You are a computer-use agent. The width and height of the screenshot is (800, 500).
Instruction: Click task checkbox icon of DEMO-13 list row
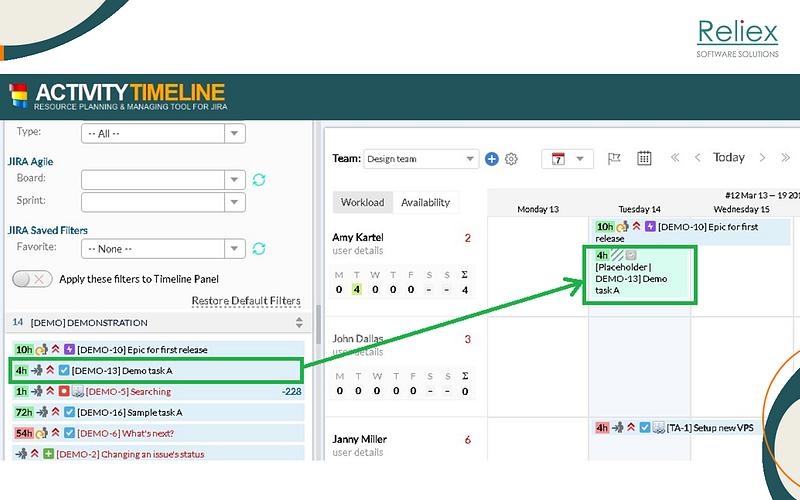coord(64,370)
